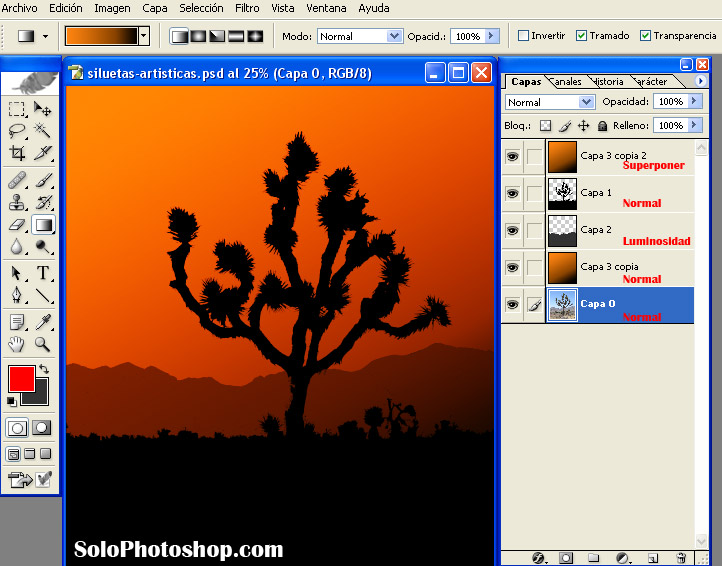The image size is (722, 566).
Task: Select the Magic Wand tool
Action: click(x=43, y=131)
